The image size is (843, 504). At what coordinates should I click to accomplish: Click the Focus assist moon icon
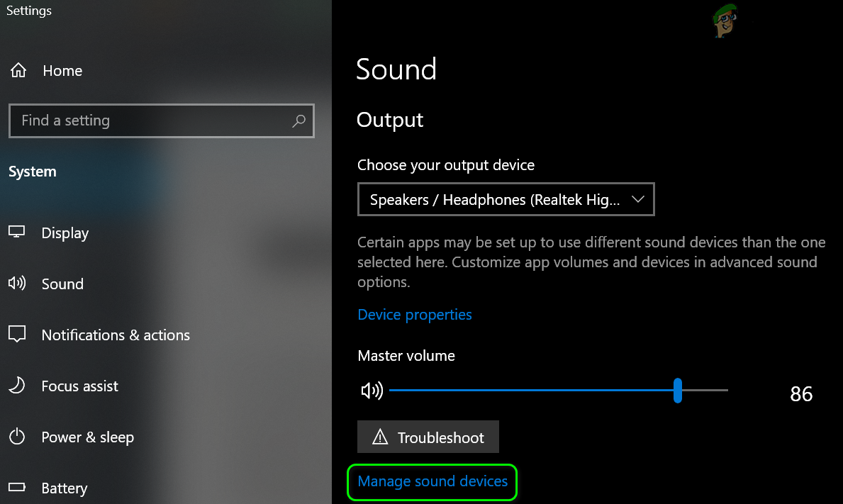(x=17, y=386)
